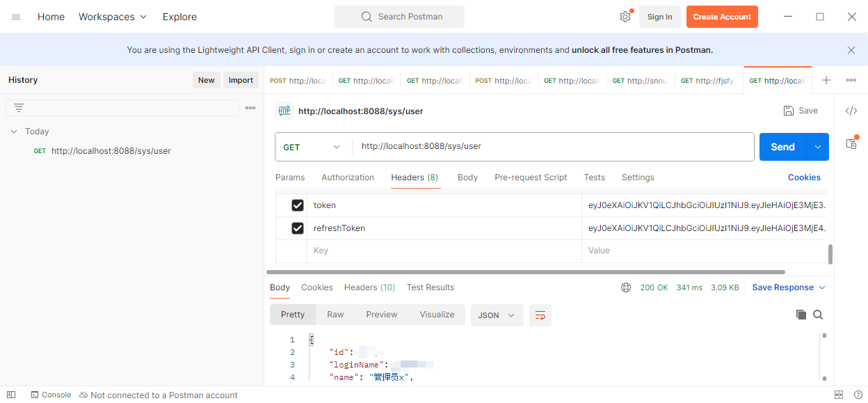Uncheck the token header checkbox
The width and height of the screenshot is (868, 403).
[298, 205]
